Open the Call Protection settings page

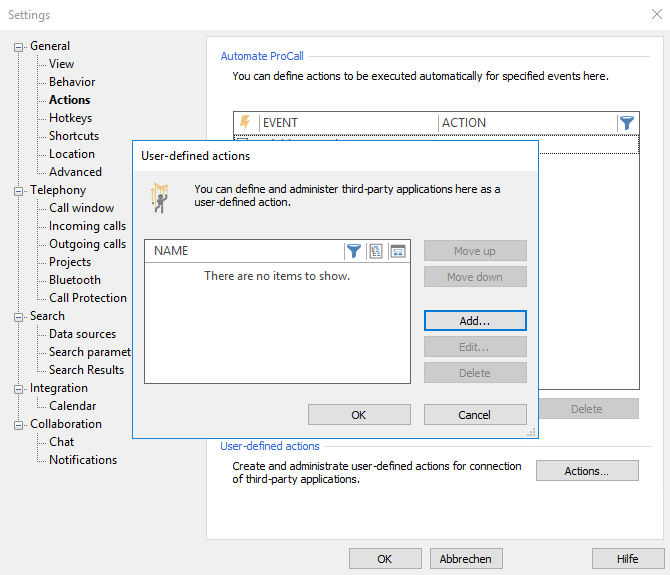click(x=88, y=298)
